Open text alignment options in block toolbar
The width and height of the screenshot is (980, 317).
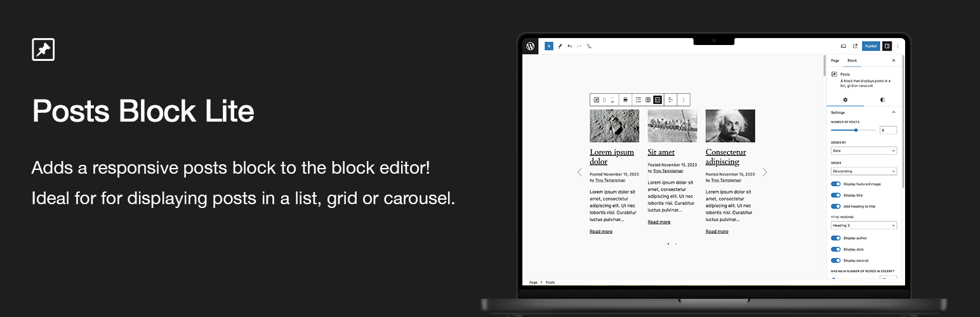(671, 100)
